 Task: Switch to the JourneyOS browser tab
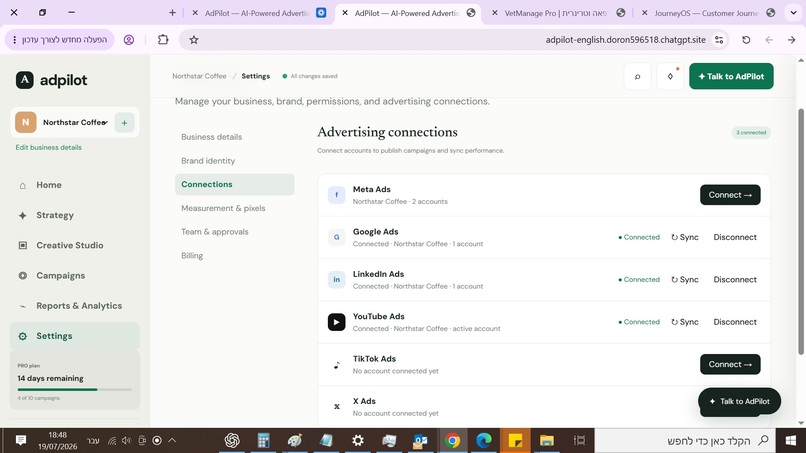709,13
